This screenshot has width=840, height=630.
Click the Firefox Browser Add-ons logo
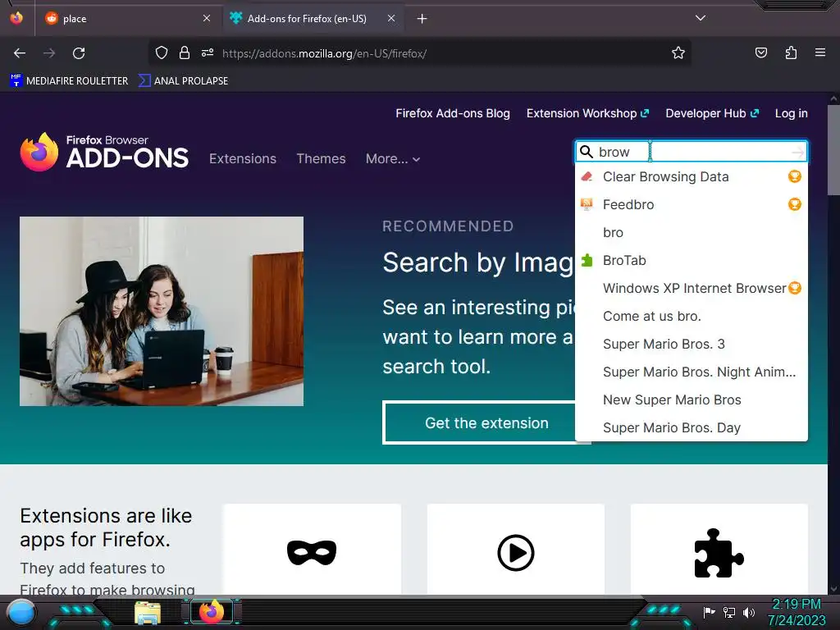click(x=104, y=152)
